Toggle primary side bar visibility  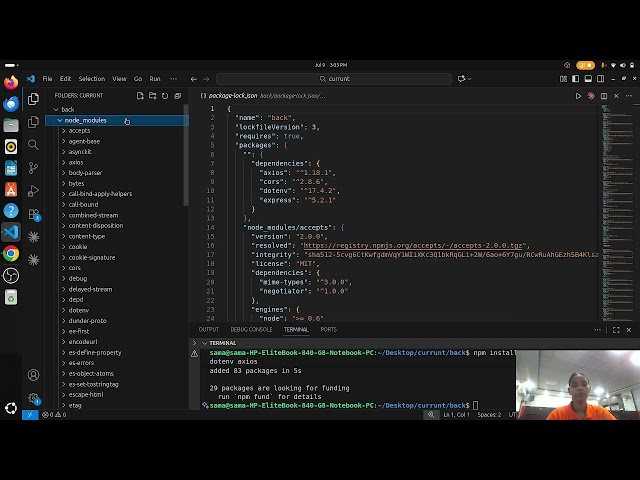point(576,79)
